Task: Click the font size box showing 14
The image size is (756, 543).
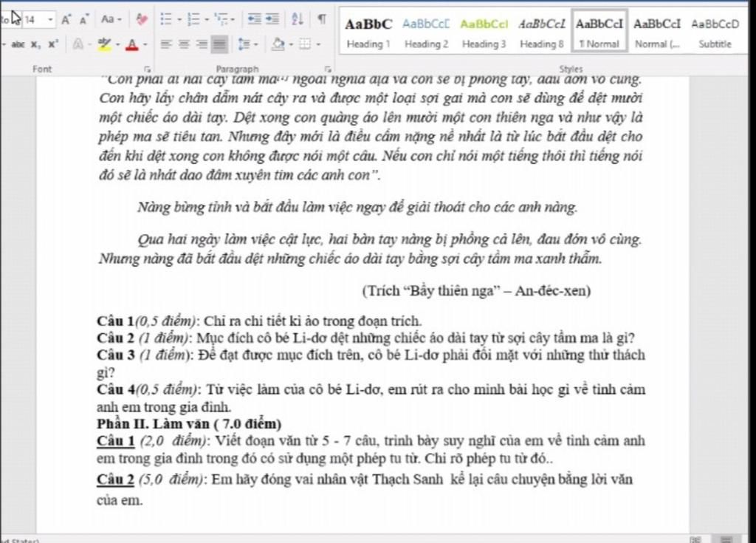Action: [x=34, y=19]
